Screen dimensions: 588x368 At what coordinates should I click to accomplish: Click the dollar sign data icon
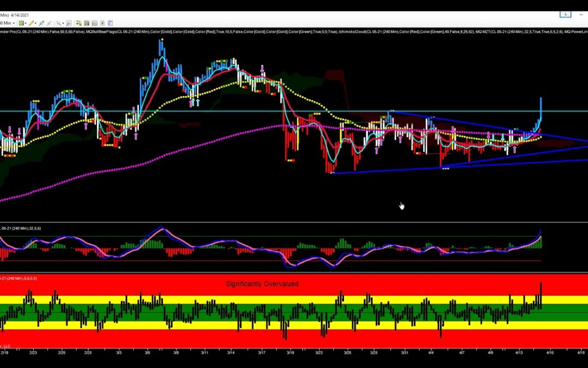(x=102, y=23)
